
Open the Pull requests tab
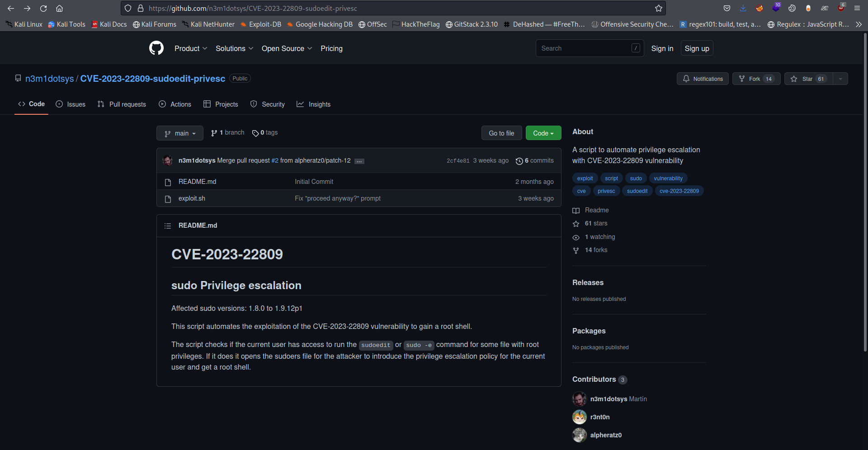click(x=122, y=104)
